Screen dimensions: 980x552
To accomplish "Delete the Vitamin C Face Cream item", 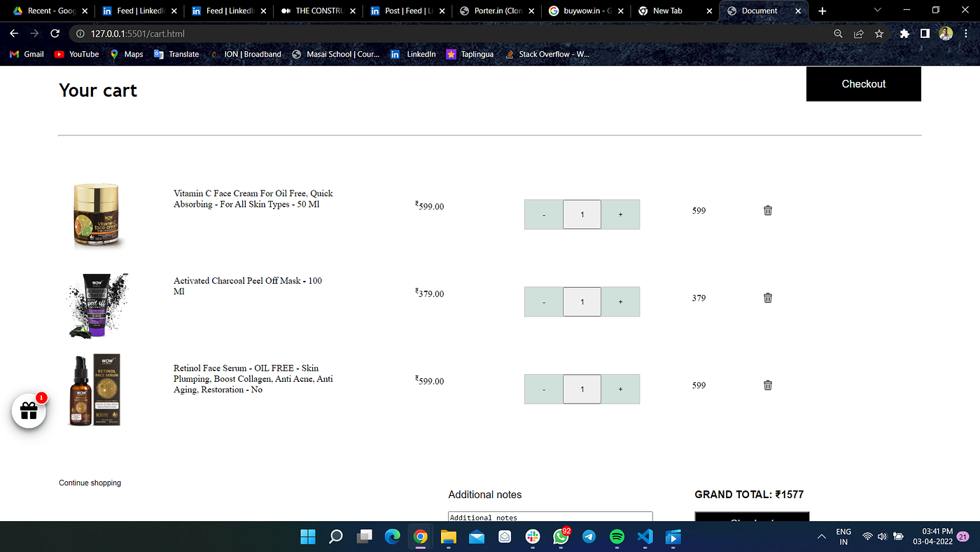I will point(767,210).
